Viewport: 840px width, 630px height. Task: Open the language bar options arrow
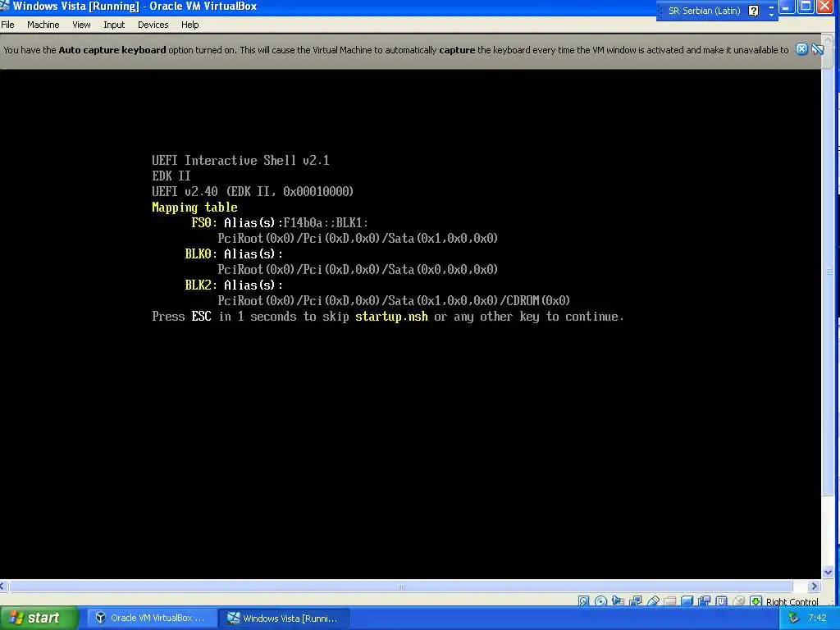pyautogui.click(x=771, y=15)
